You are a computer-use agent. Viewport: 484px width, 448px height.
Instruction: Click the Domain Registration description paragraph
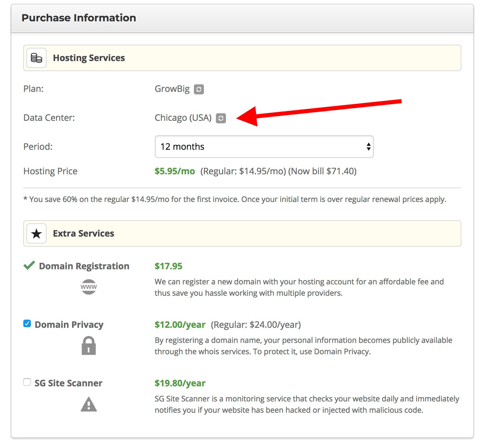coord(299,287)
